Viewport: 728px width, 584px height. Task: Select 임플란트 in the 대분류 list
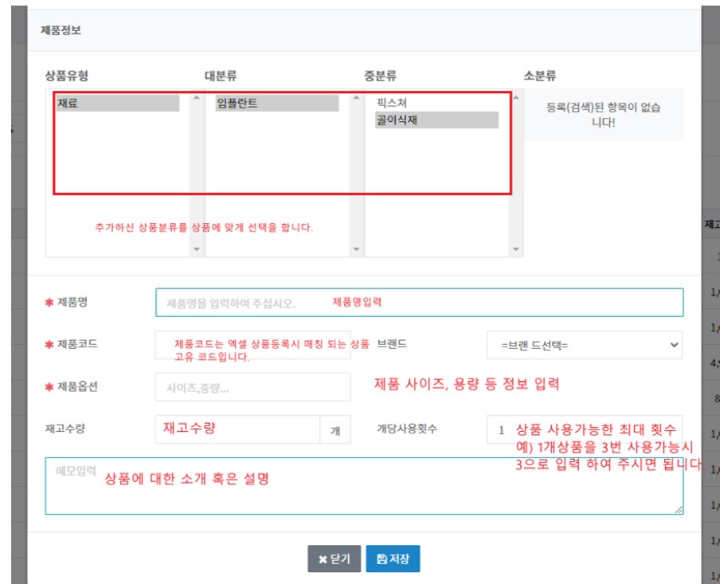276,104
